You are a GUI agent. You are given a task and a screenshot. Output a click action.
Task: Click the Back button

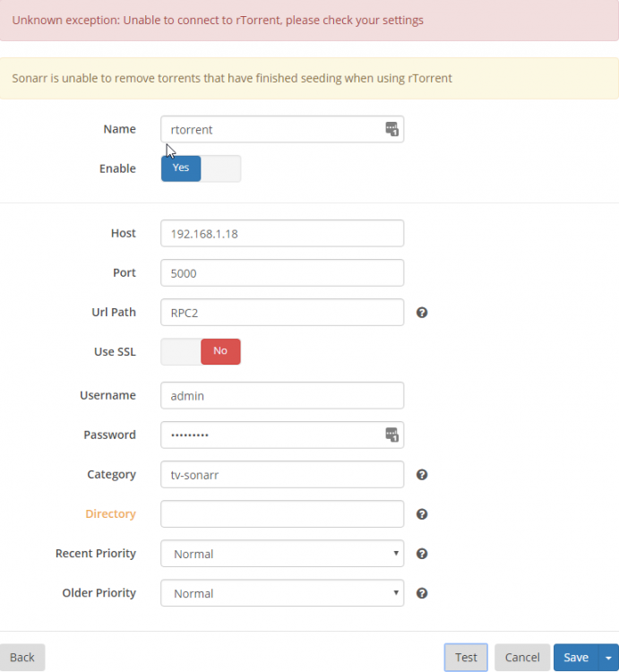[x=22, y=658]
